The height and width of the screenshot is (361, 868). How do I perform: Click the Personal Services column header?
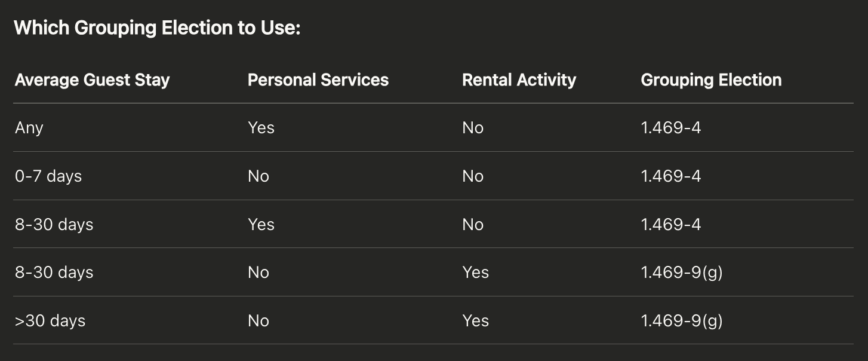click(x=318, y=80)
